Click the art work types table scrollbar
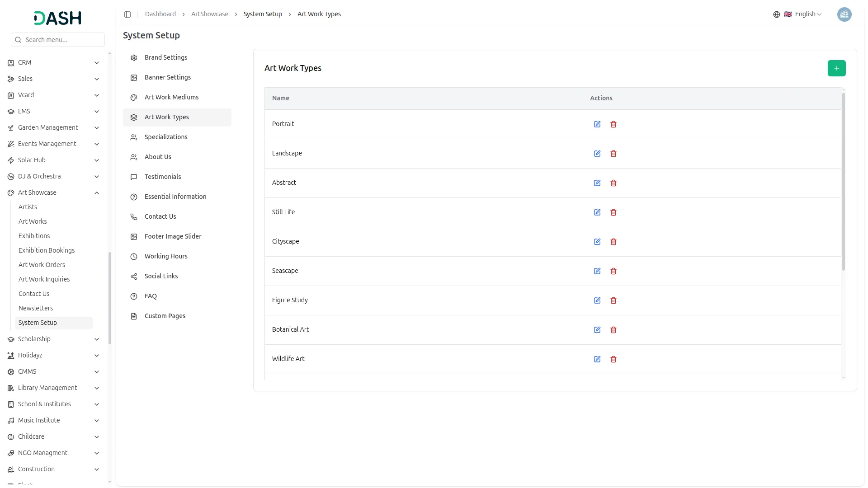 click(x=843, y=181)
